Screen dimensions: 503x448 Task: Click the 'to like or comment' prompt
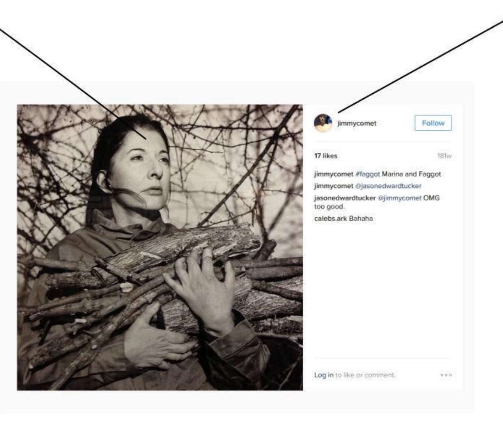(365, 375)
